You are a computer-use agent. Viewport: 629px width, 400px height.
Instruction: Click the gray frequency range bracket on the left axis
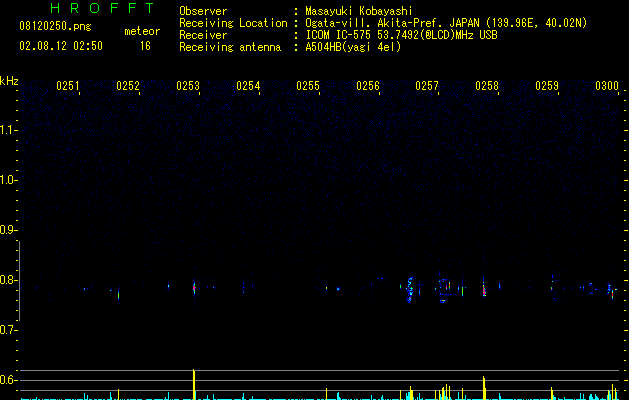tap(19, 281)
